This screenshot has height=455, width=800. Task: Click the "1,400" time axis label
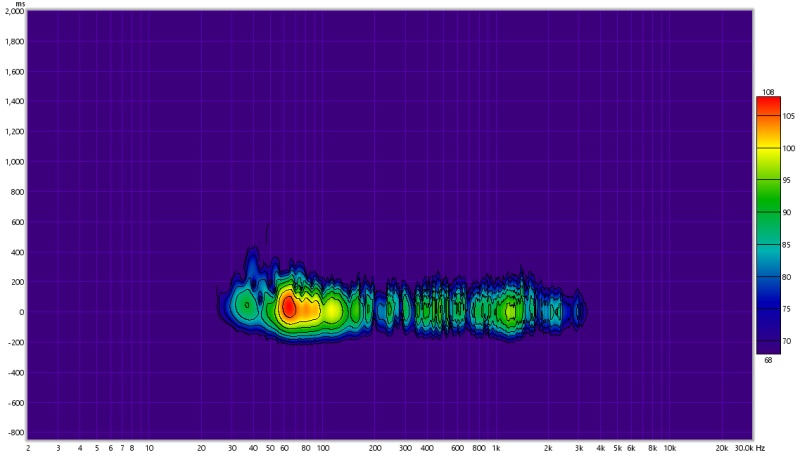pyautogui.click(x=14, y=102)
